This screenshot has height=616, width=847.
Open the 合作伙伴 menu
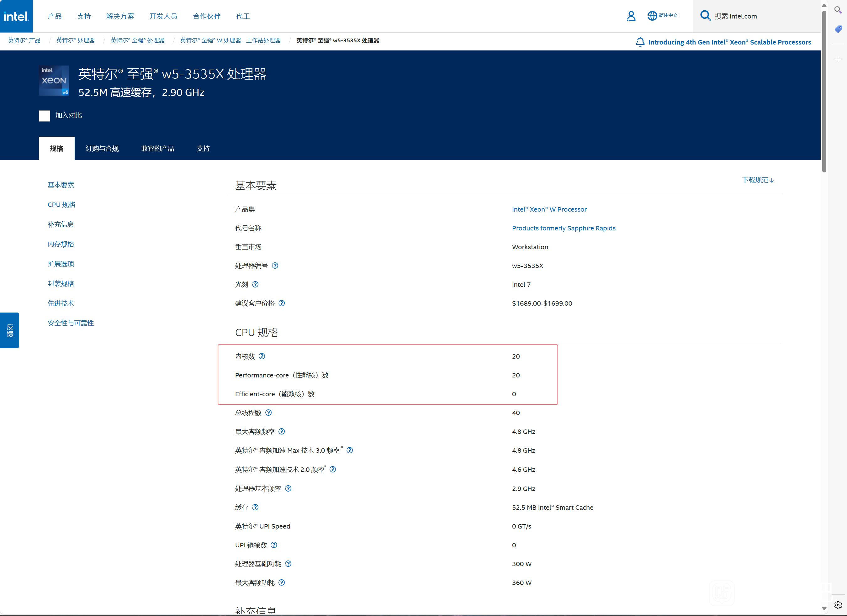click(x=207, y=16)
